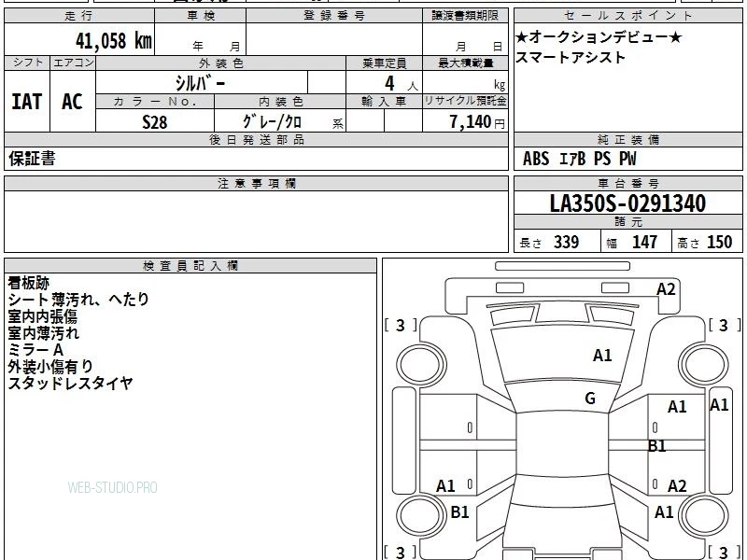
Task: Click the length value 339
Action: (x=567, y=243)
